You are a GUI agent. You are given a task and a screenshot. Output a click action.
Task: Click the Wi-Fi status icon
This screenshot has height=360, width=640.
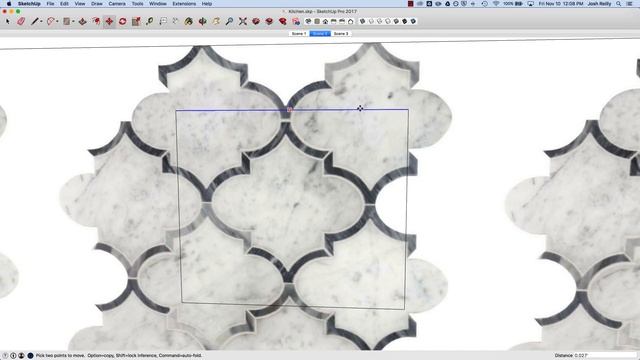tap(496, 4)
